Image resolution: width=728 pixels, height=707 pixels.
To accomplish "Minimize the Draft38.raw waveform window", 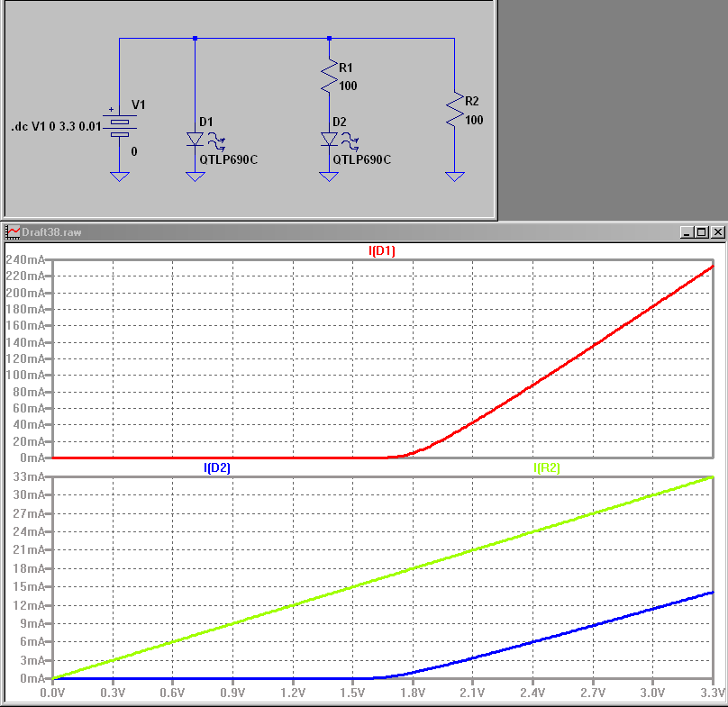I will tap(687, 232).
